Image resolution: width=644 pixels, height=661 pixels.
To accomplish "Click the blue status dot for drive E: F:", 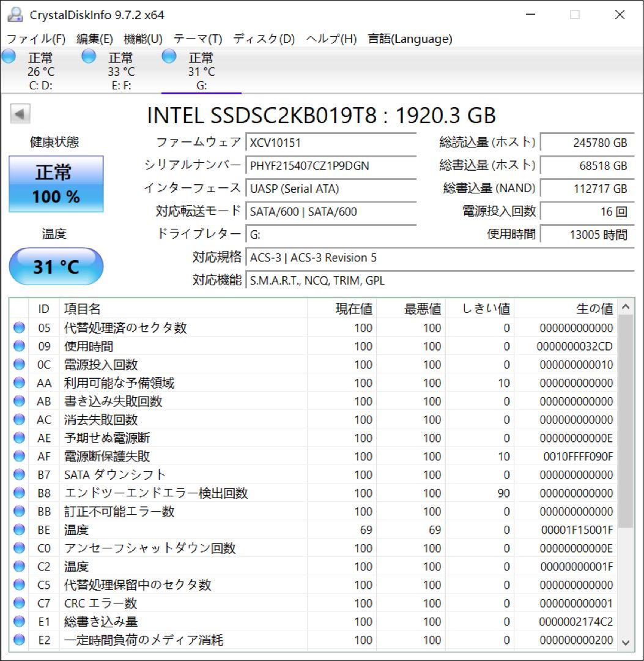I will click(89, 56).
